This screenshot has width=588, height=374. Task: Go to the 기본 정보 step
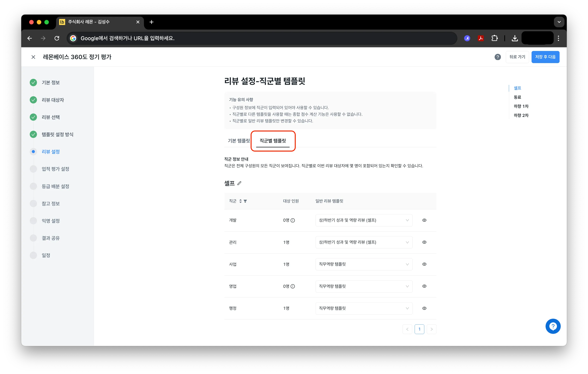tap(51, 83)
